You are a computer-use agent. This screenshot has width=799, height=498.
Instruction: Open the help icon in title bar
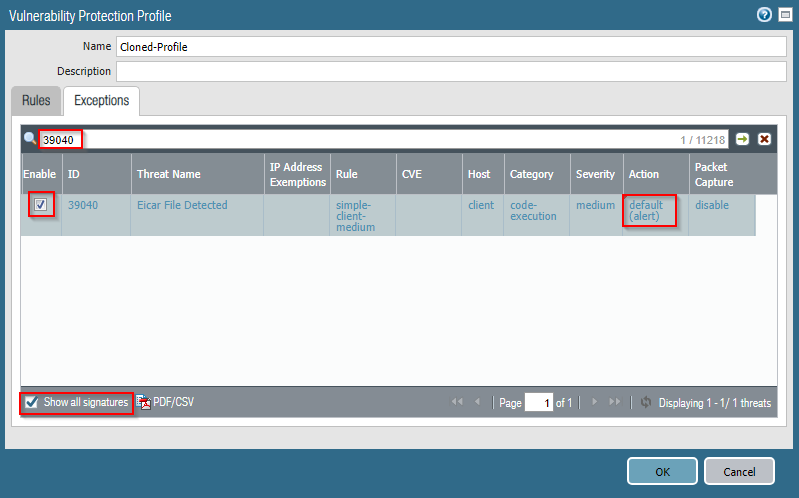[764, 14]
